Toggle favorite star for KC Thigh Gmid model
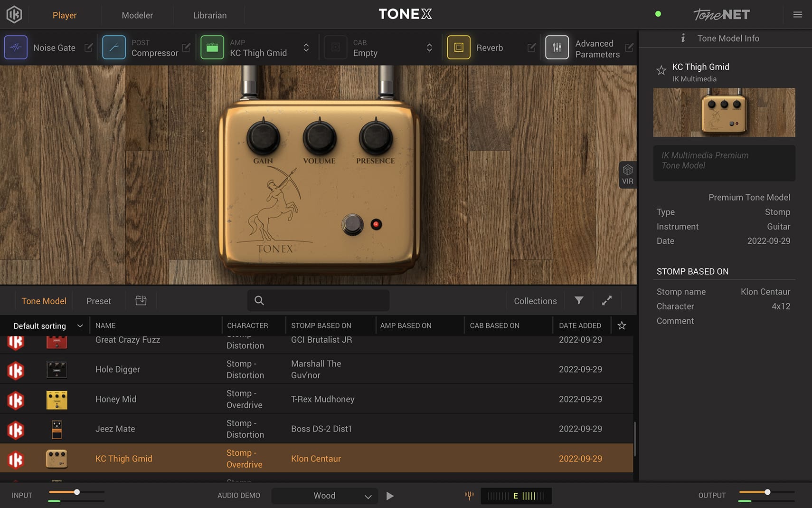 (x=661, y=70)
